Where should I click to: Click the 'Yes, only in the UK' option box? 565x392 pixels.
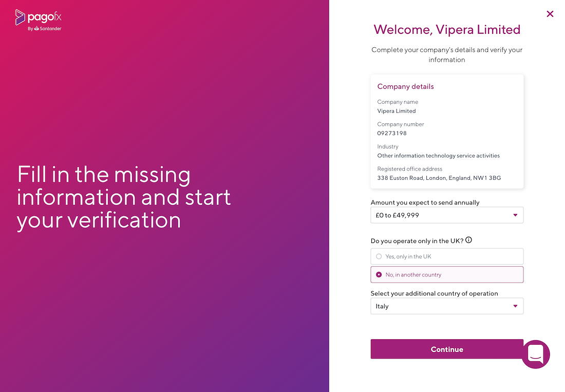(447, 256)
